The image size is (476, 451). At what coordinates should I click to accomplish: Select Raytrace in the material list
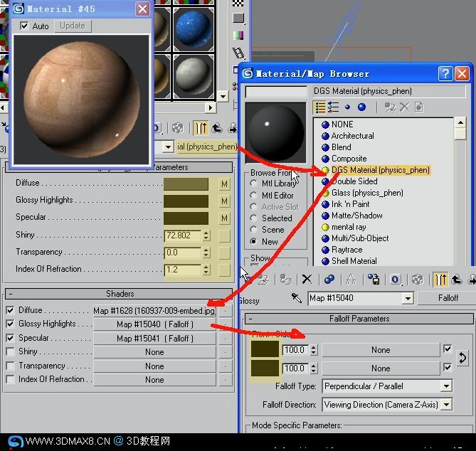click(x=347, y=250)
